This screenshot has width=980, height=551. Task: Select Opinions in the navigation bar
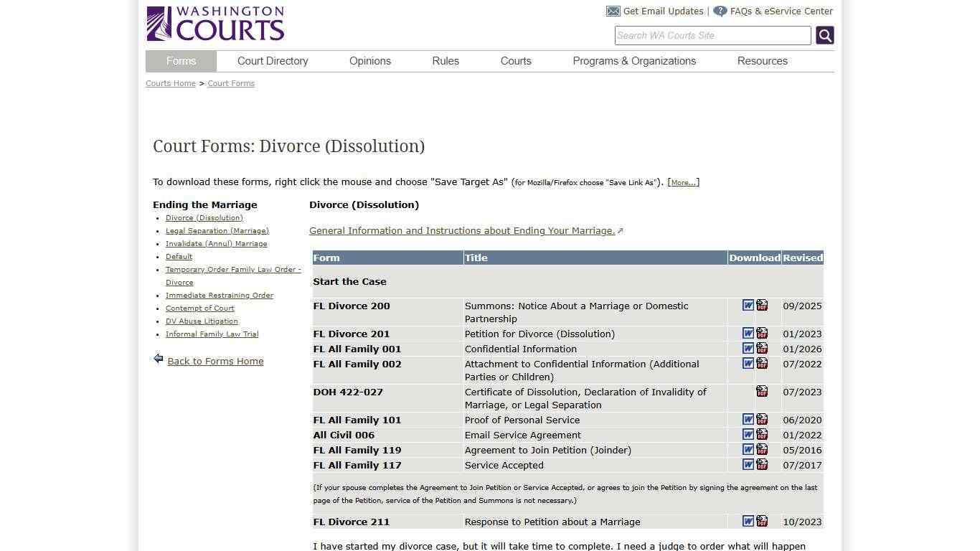[x=369, y=61]
